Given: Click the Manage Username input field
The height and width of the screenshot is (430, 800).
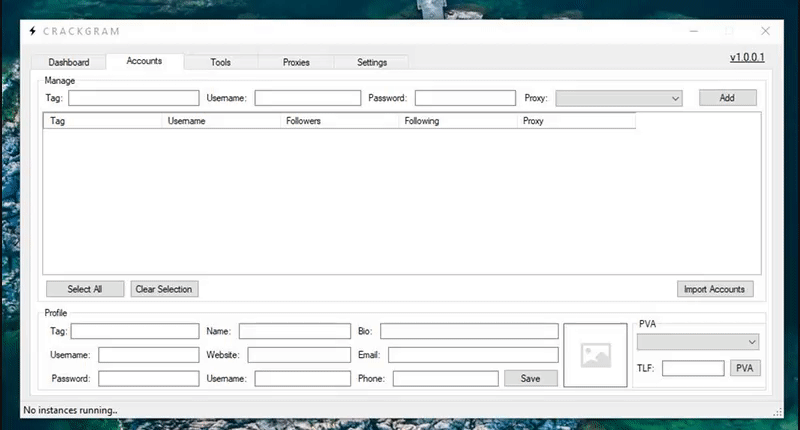Looking at the screenshot, I should pyautogui.click(x=308, y=98).
